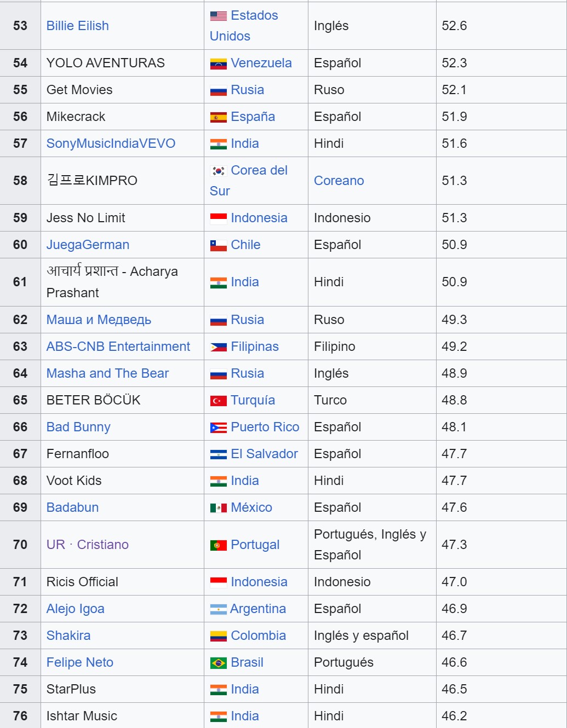The height and width of the screenshot is (728, 567).
Task: Go to ABS-CNB Entertainment article
Action: pos(118,346)
